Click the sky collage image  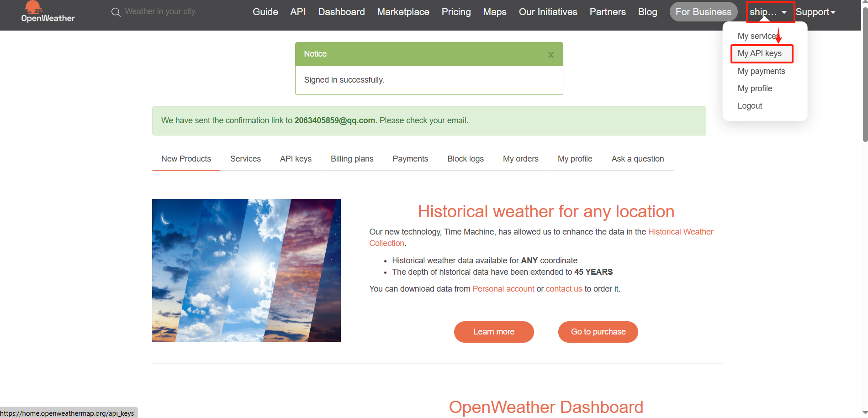[x=246, y=270]
